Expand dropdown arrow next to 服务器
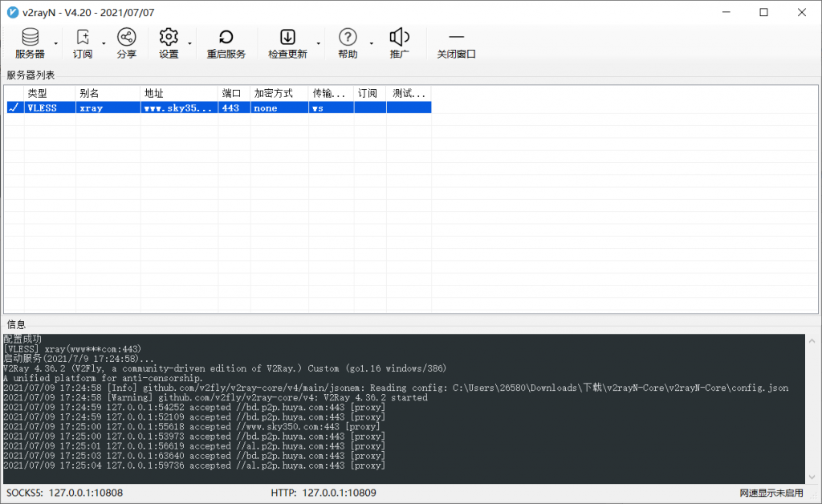 coord(55,43)
